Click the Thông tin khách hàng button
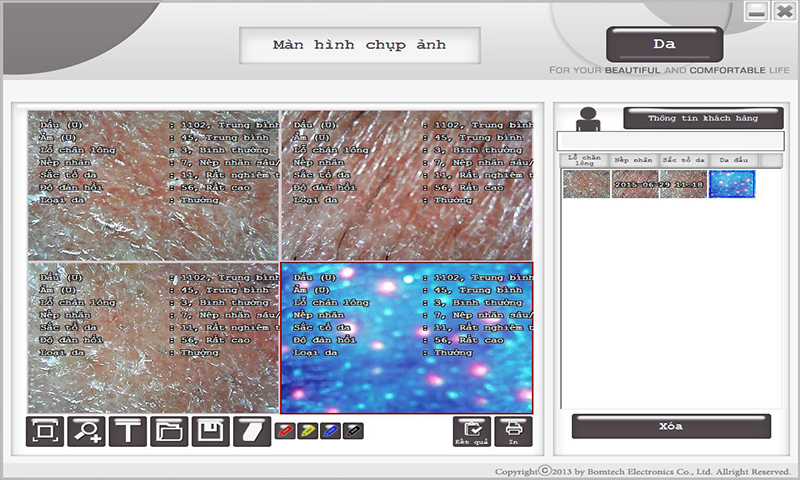 (x=702, y=118)
